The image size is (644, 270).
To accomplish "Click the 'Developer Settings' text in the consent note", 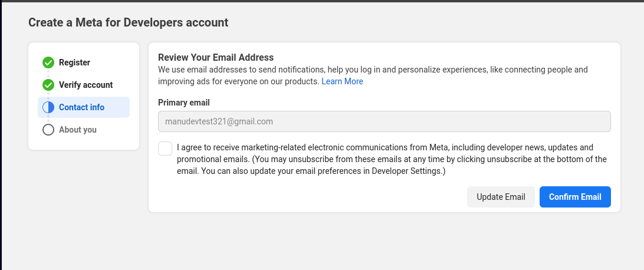I will (408, 172).
